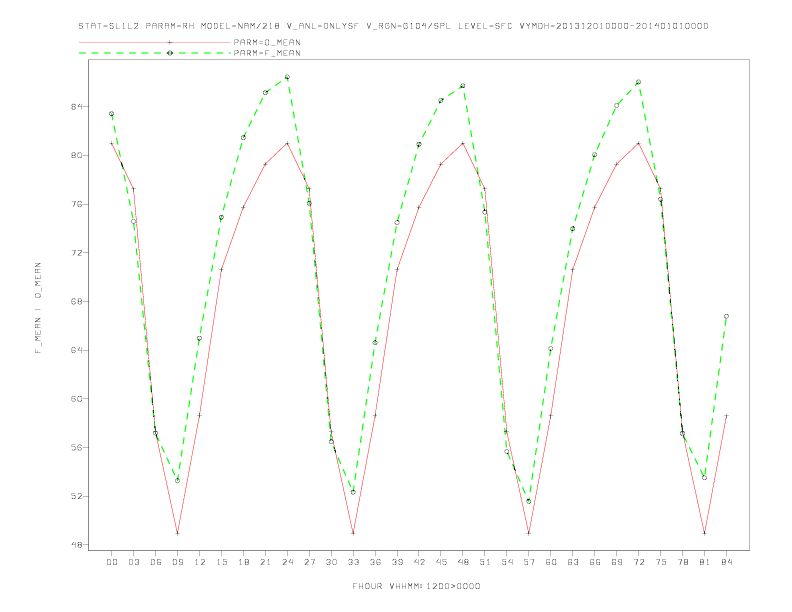This screenshot has height=612, width=792.
Task: Click y-axis tick label 48
Action: (x=77, y=545)
